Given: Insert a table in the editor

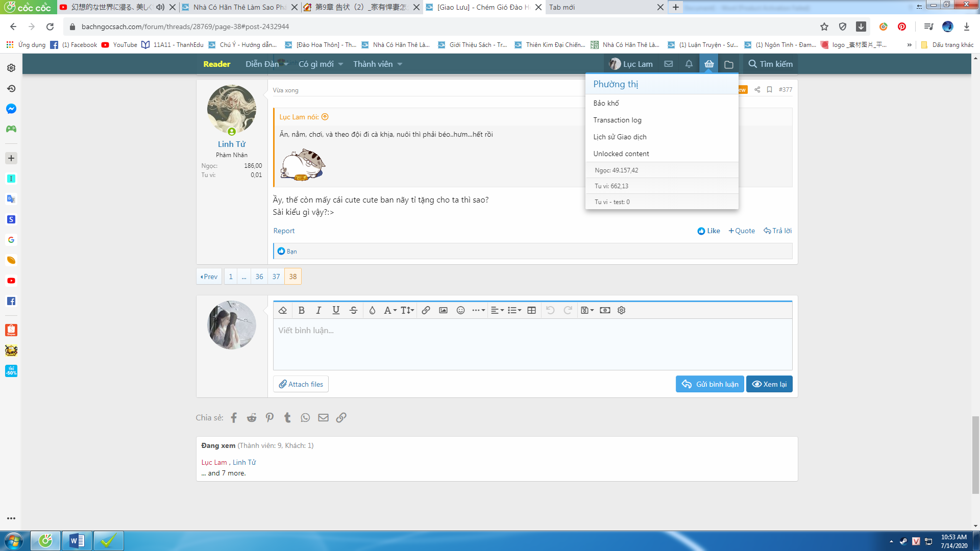Looking at the screenshot, I should (x=531, y=310).
